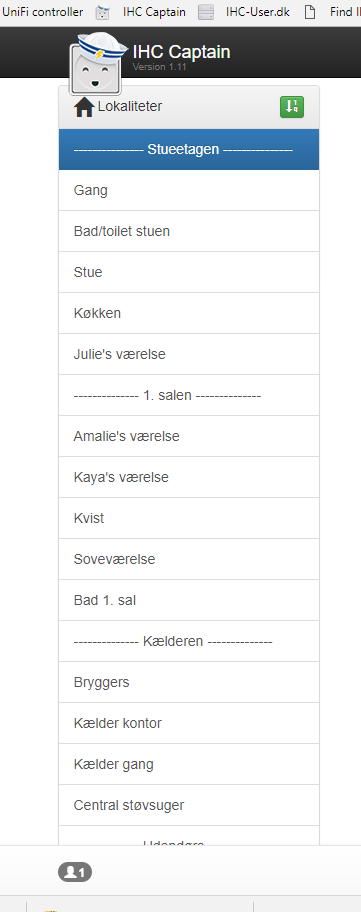Open the IHC Captain bookmark icon
Screen dimensions: 361x912
103,12
